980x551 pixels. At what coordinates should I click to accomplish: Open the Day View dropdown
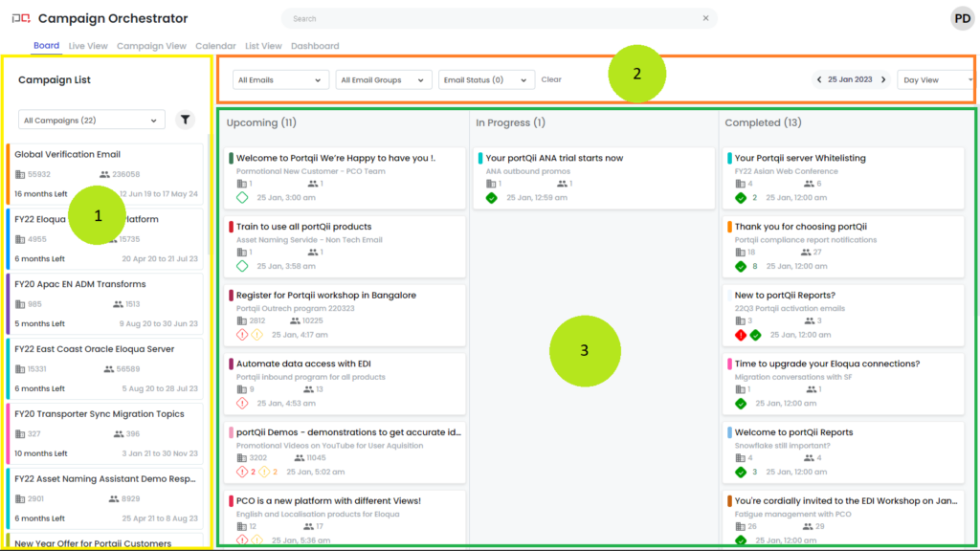(x=935, y=80)
